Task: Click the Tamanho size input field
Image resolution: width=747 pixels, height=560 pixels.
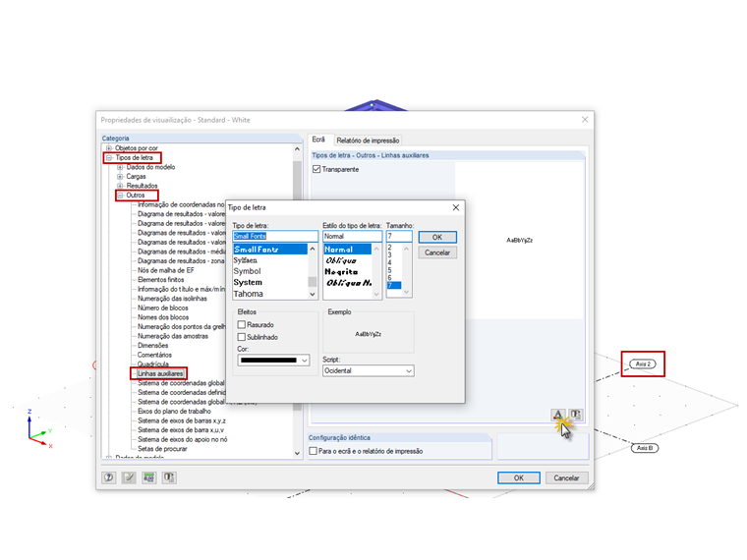Action: point(399,236)
